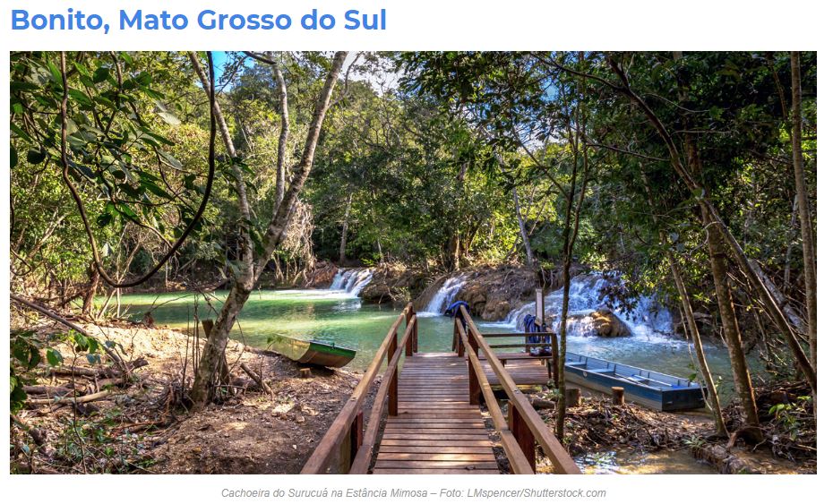Click the leftmost waterfall in the photo
The height and width of the screenshot is (504, 833).
click(x=350, y=281)
